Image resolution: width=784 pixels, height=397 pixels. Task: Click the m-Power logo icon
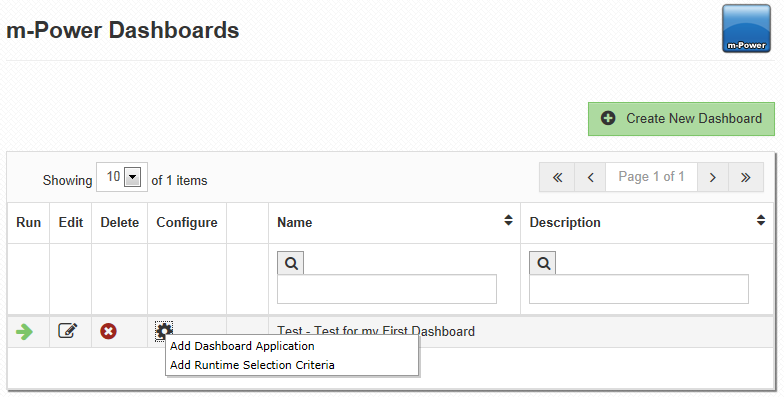point(746,28)
